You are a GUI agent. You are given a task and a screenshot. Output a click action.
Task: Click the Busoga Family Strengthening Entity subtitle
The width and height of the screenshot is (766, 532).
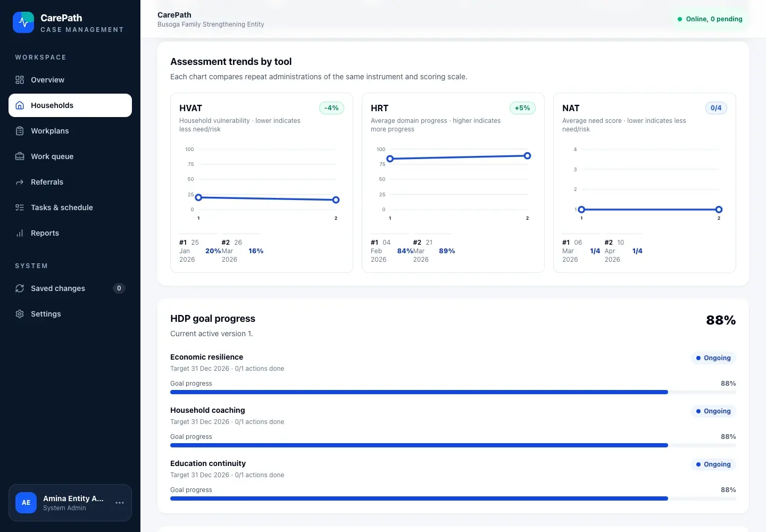click(x=211, y=24)
